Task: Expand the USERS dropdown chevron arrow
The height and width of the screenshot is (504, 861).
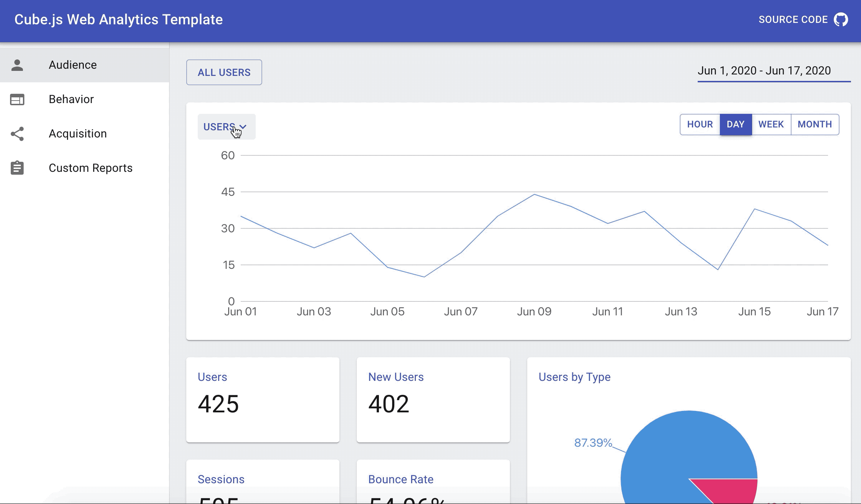Action: click(x=243, y=127)
